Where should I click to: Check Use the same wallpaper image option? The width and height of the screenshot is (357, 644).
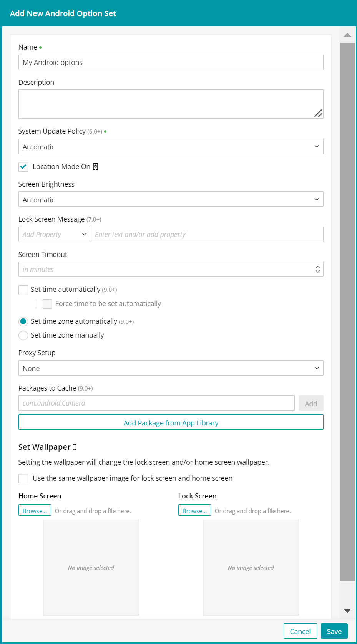[x=23, y=478]
